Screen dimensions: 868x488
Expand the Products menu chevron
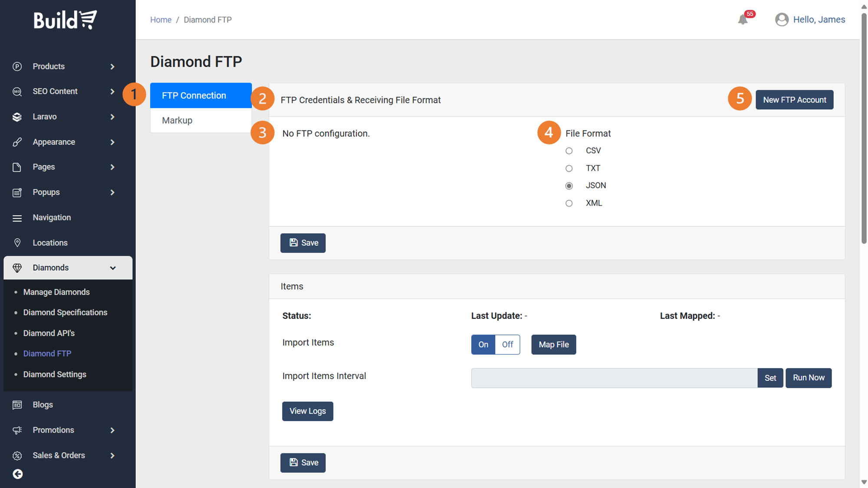click(x=112, y=66)
